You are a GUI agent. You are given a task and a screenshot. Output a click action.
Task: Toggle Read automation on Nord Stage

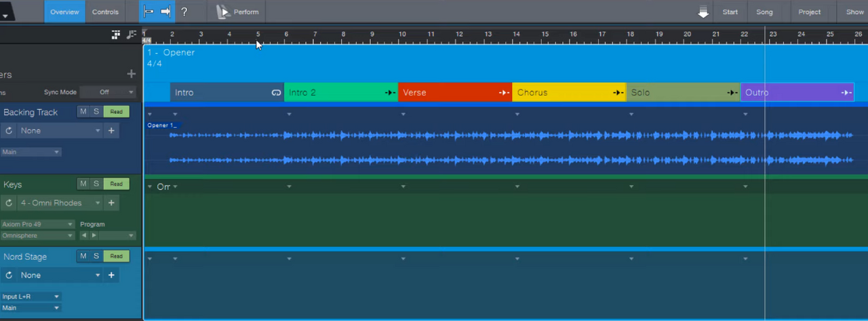tap(117, 256)
